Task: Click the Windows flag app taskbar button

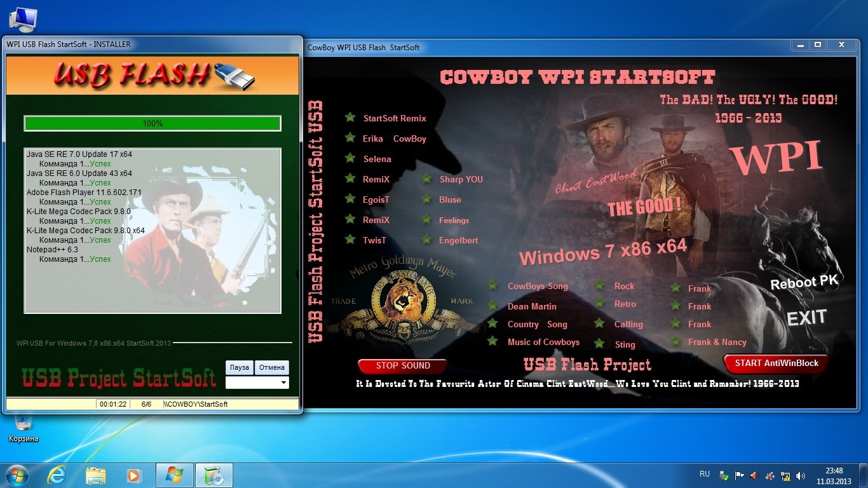Action: click(x=175, y=475)
